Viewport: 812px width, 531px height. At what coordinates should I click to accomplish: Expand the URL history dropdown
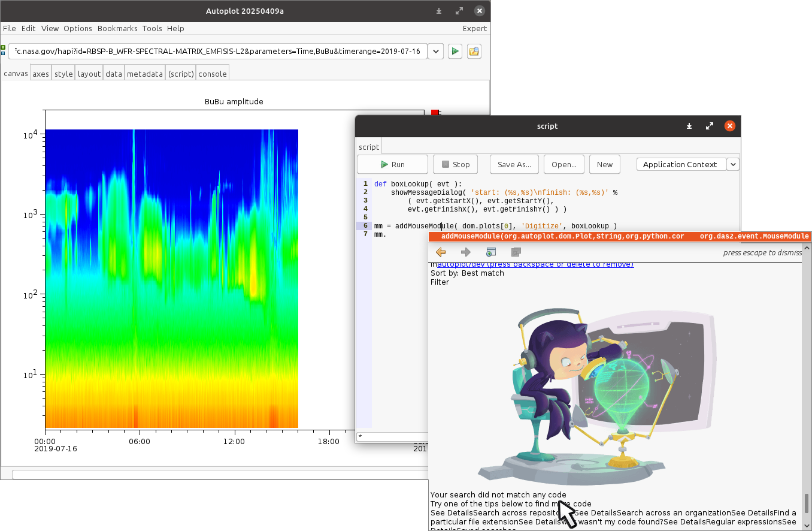tap(436, 51)
